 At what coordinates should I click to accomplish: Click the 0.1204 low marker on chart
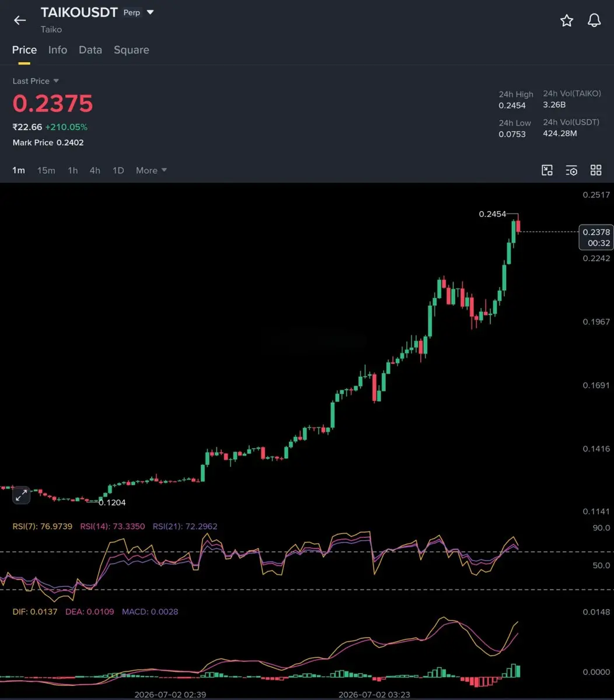point(112,502)
